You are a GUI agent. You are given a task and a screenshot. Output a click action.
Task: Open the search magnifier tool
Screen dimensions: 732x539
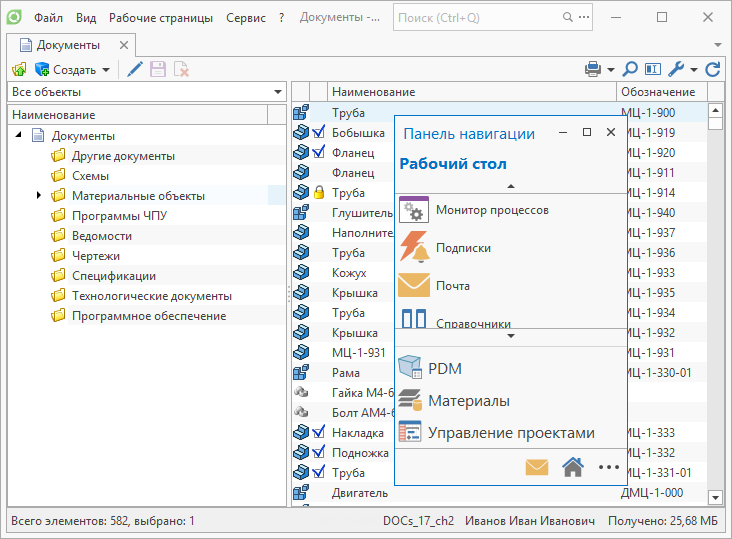click(630, 70)
